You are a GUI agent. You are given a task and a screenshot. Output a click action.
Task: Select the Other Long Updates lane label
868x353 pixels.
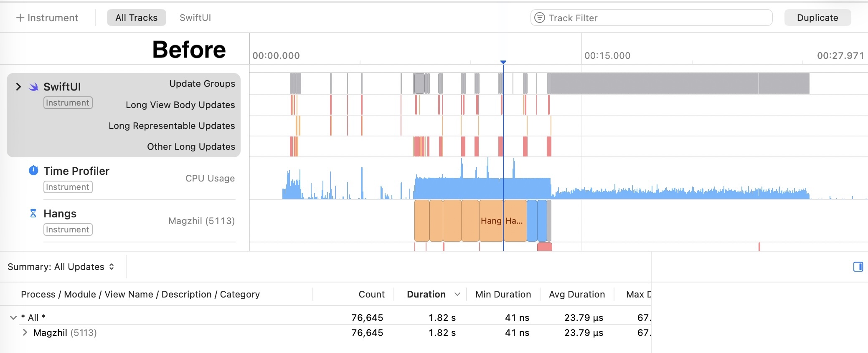(191, 146)
